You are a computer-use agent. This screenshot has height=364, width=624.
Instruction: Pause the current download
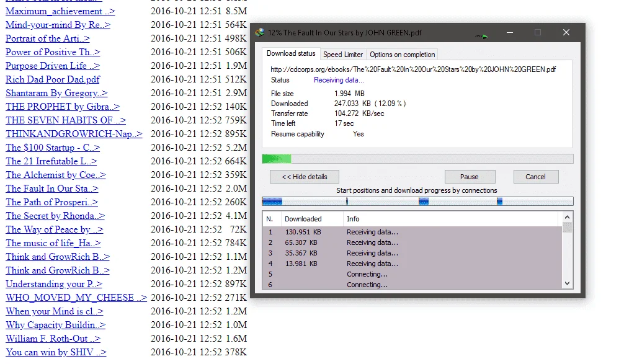(x=470, y=177)
